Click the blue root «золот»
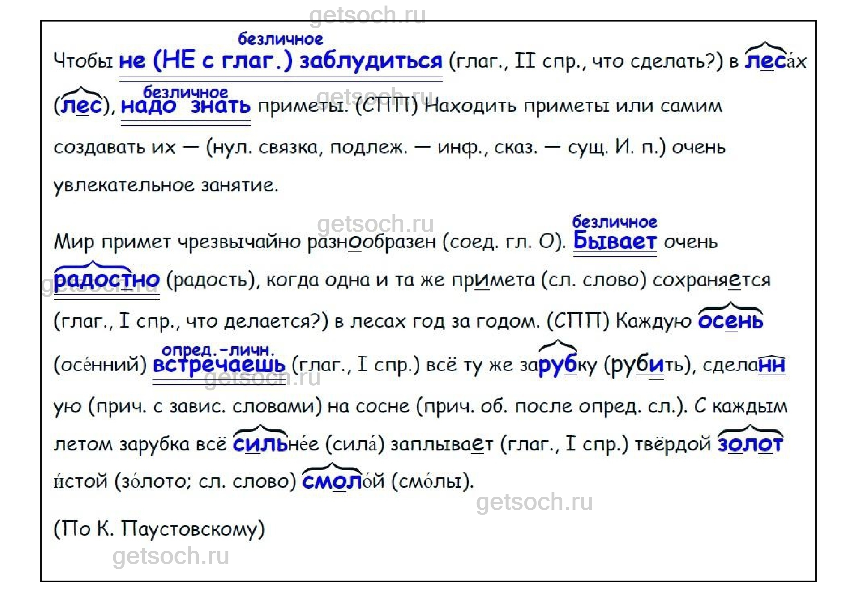 750,444
